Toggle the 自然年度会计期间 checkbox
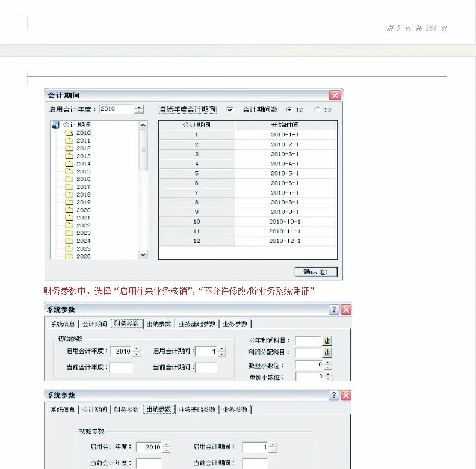The height and width of the screenshot is (469, 476). [x=230, y=109]
